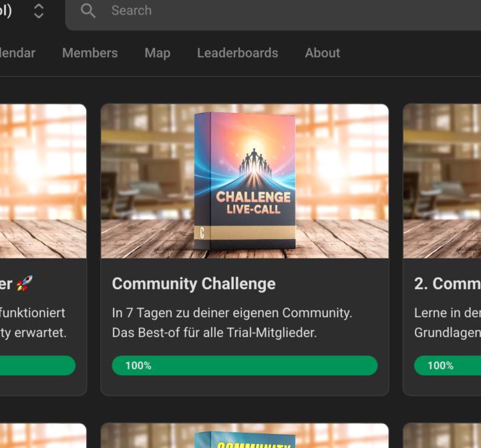Image resolution: width=481 pixels, height=448 pixels.
Task: Switch to the Map tab
Action: pos(158,53)
